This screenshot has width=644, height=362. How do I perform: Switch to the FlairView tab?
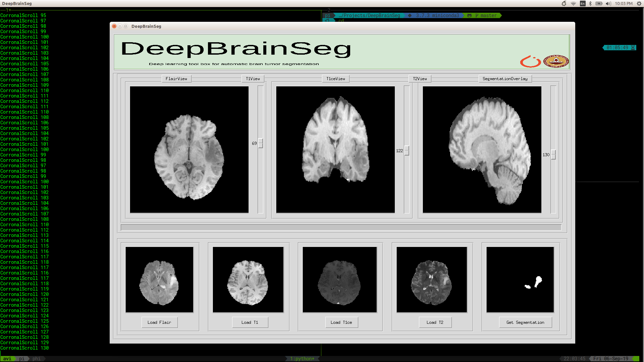176,79
